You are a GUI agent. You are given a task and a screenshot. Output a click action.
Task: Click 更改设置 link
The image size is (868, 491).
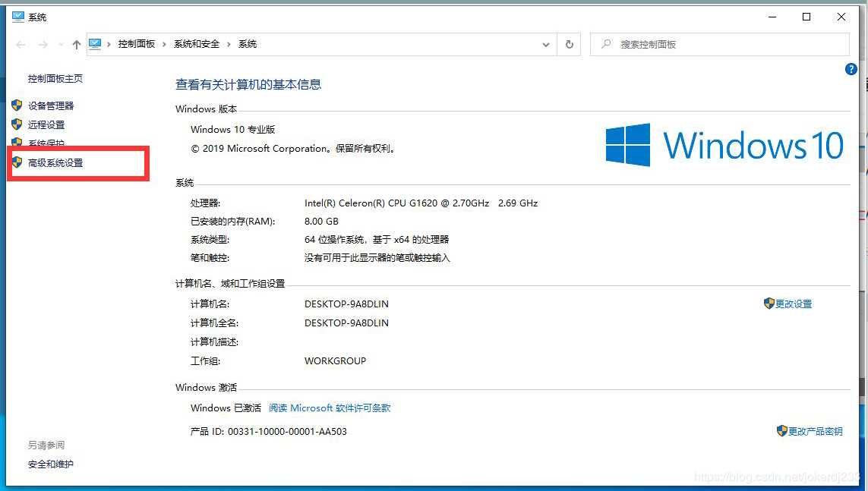(794, 304)
